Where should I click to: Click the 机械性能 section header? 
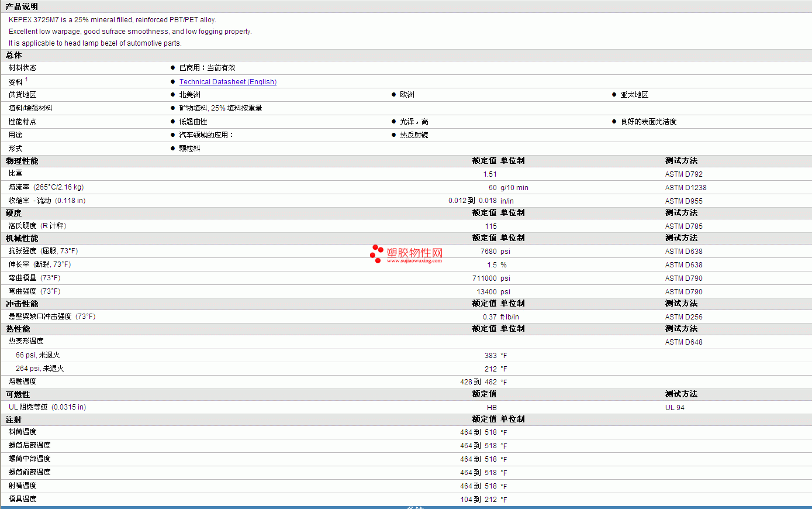(22, 238)
